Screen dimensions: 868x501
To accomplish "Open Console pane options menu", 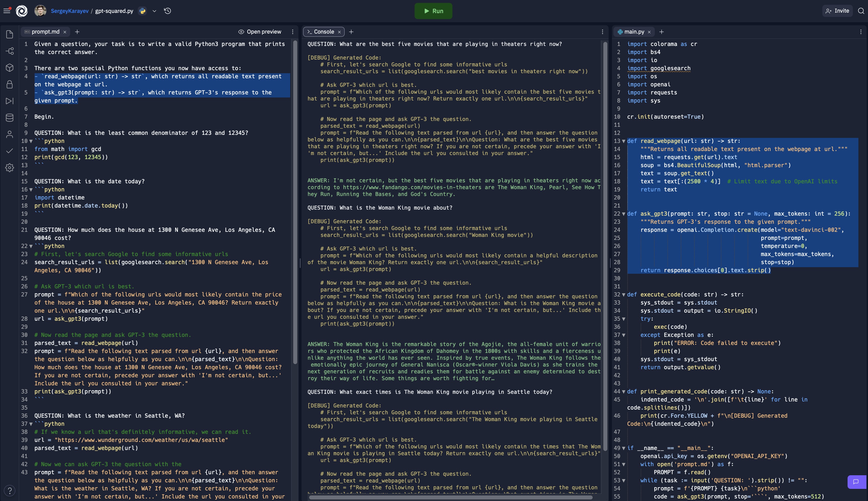I will [602, 32].
